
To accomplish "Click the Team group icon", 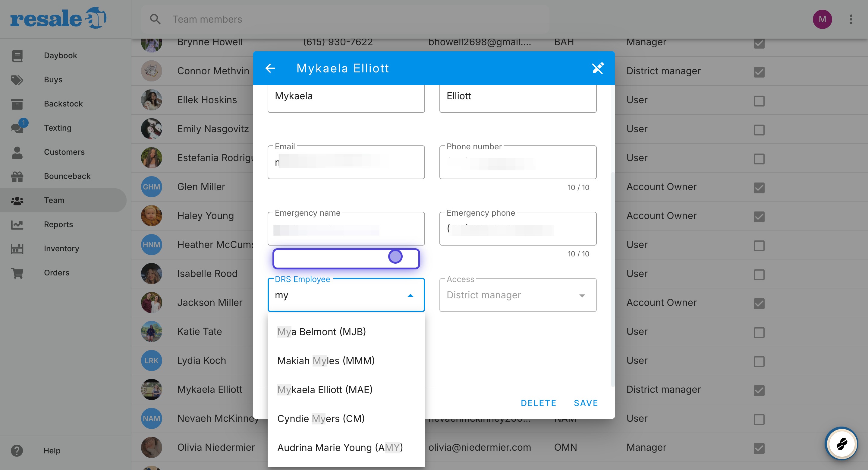I will 17,201.
